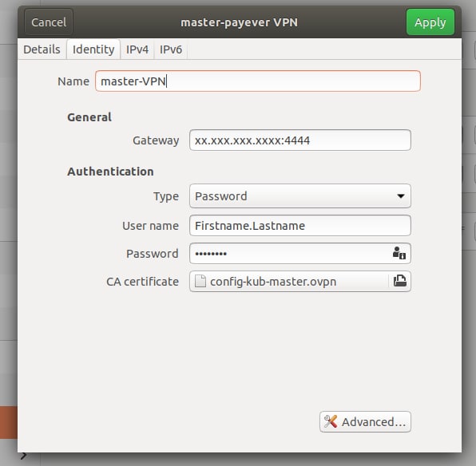
Task: Click the document icon beside config-kub-master.ovpn
Action: [200, 281]
